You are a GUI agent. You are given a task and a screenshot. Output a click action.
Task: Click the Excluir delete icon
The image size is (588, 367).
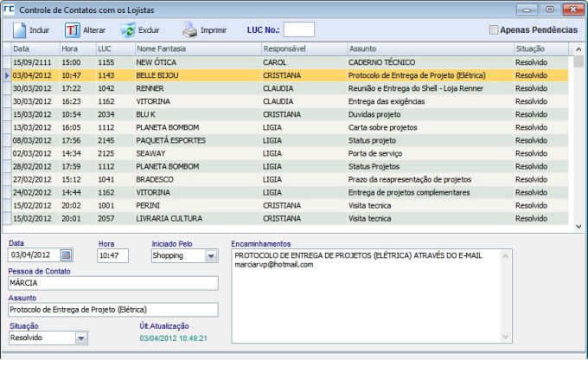click(x=128, y=30)
